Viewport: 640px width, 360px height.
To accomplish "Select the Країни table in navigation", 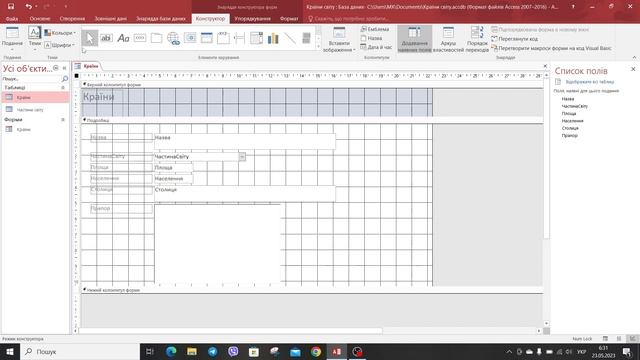I will (x=36, y=97).
